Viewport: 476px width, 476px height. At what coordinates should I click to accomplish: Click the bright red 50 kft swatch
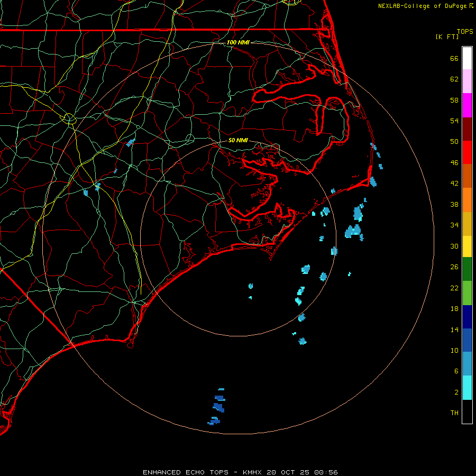(x=467, y=153)
